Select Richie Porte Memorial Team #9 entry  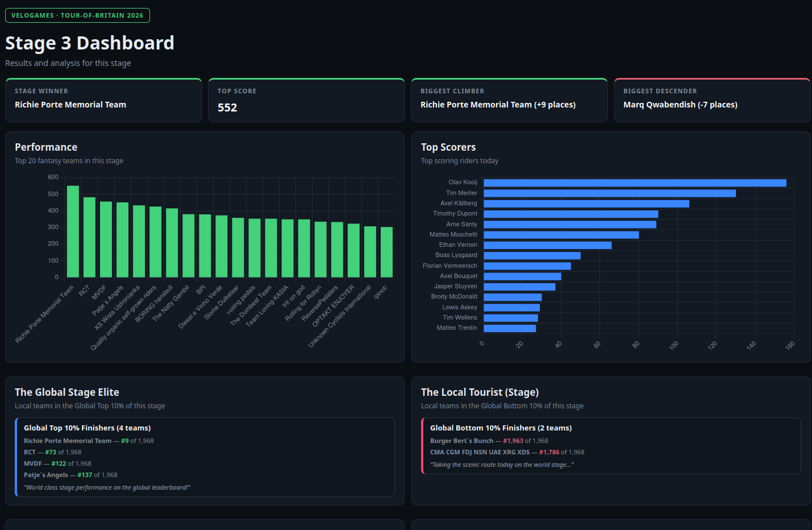point(89,441)
